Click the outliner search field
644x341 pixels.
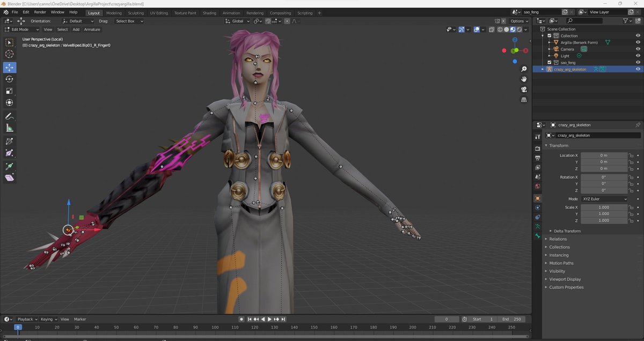pyautogui.click(x=585, y=21)
